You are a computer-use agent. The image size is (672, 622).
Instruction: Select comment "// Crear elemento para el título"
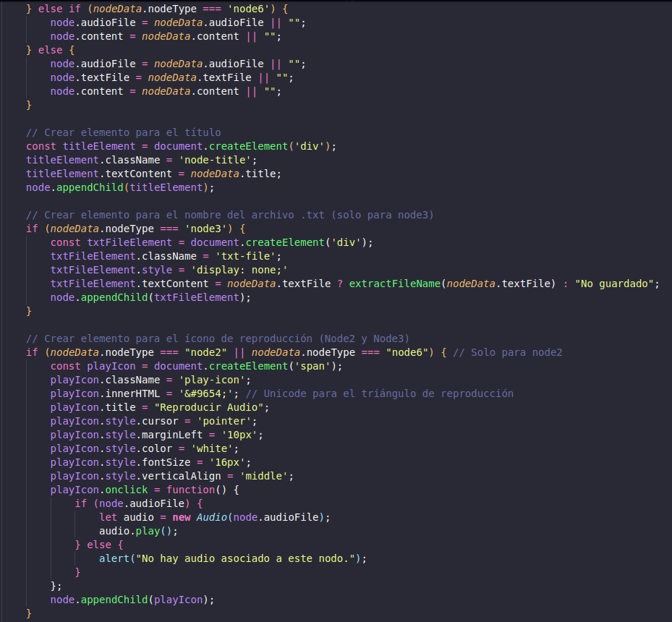124,132
